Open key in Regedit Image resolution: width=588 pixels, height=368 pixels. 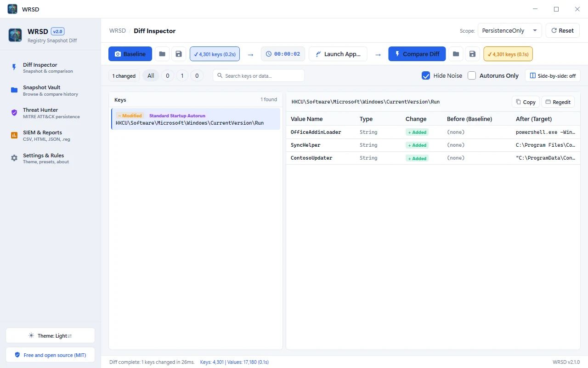pos(558,102)
